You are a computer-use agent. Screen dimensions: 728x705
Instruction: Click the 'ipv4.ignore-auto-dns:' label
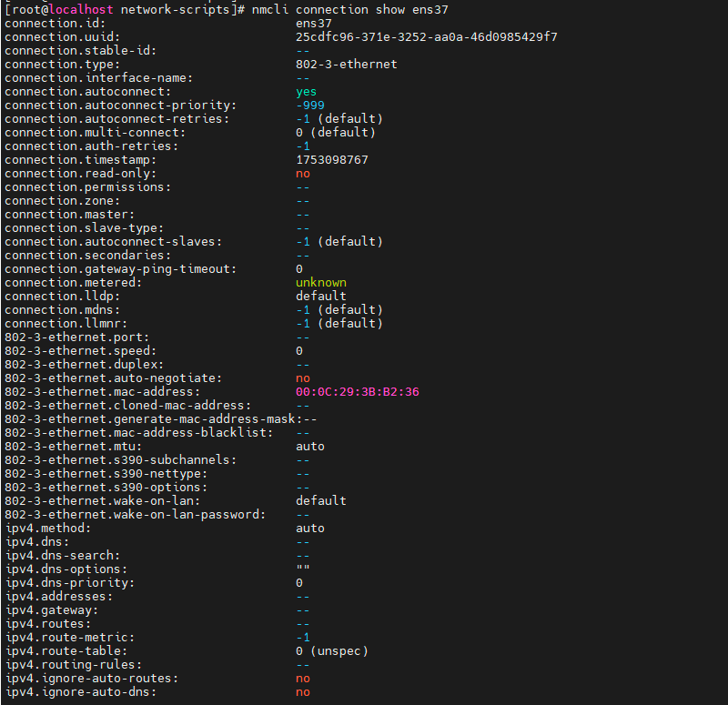[x=81, y=692]
